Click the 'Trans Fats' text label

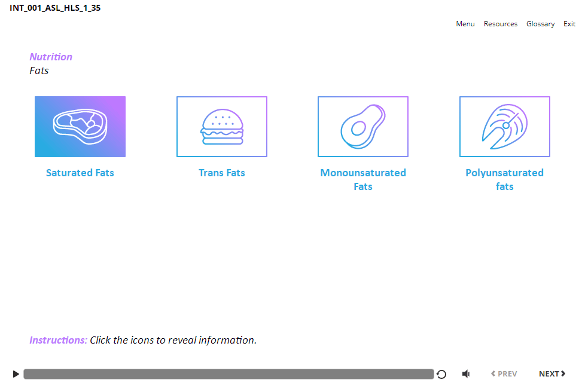click(222, 173)
